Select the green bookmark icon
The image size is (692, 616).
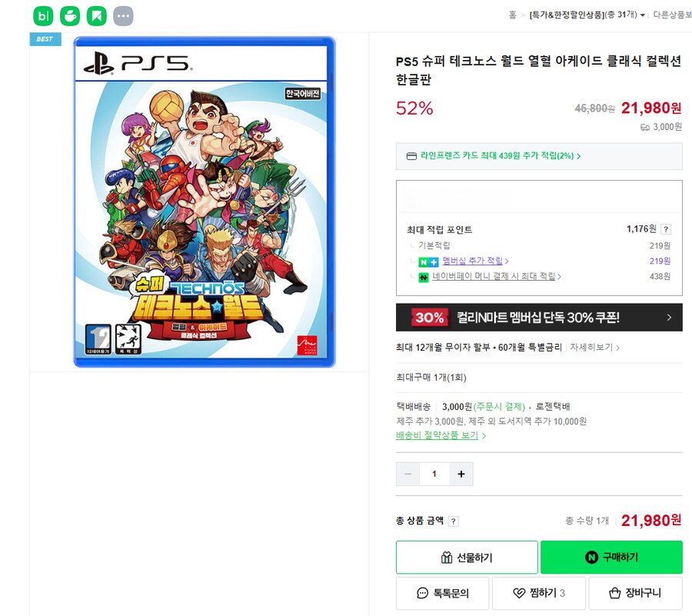(x=97, y=15)
